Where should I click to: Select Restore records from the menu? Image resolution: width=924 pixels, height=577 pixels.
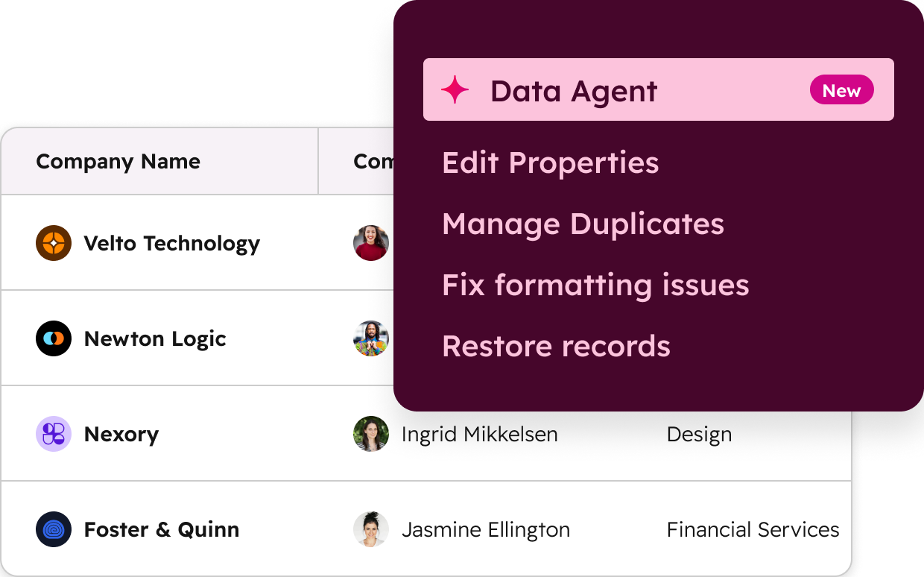(x=556, y=346)
